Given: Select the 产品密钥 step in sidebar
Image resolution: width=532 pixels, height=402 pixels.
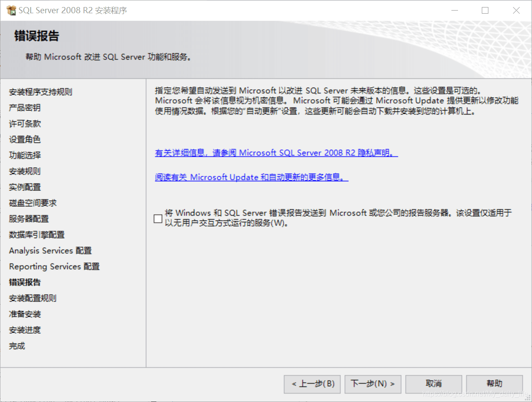Looking at the screenshot, I should tap(25, 108).
